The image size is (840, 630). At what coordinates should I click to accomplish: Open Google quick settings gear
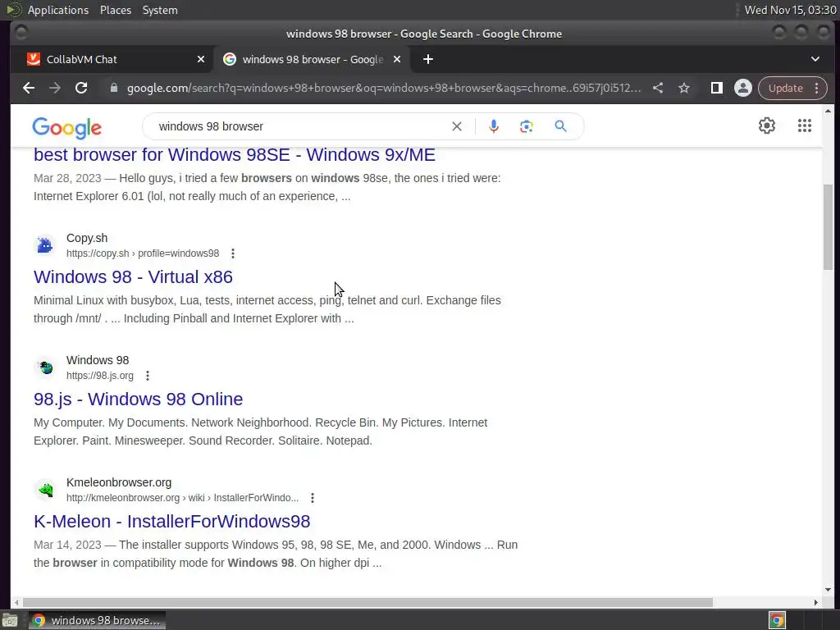pos(767,126)
